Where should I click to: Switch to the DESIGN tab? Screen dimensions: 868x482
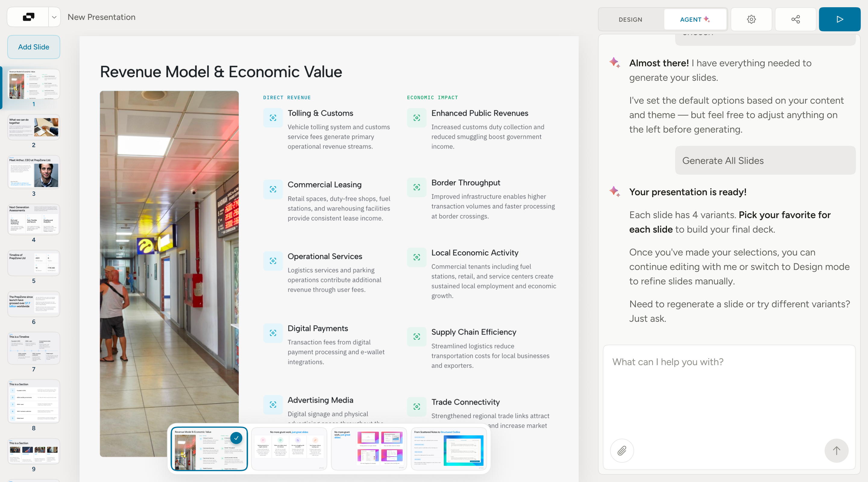pos(630,20)
